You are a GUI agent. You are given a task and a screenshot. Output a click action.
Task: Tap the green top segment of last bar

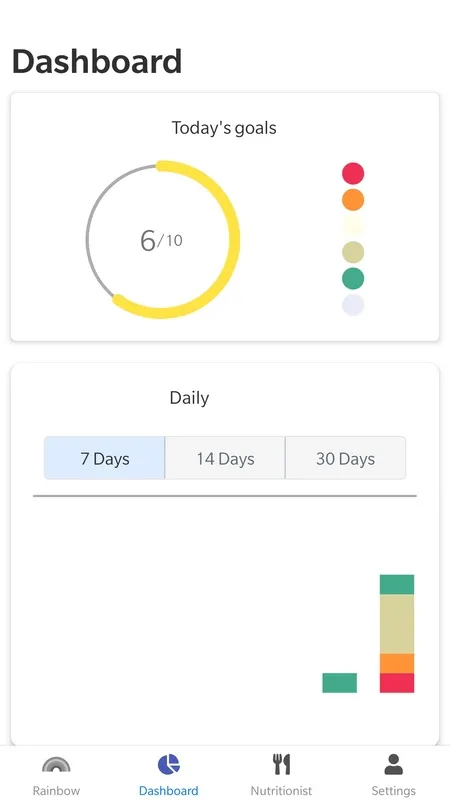[x=397, y=585]
